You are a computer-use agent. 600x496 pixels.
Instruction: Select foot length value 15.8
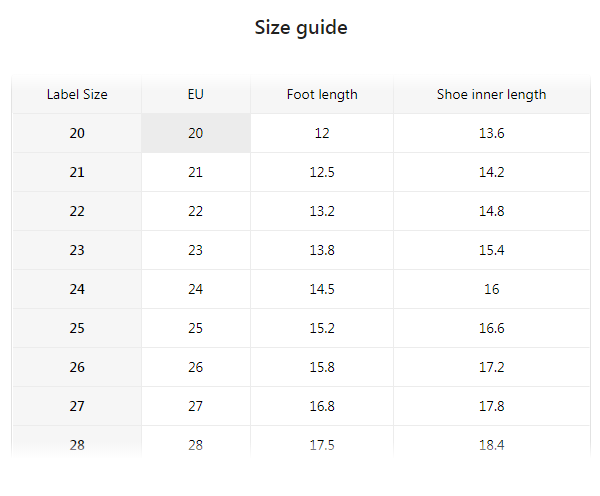[x=322, y=367]
